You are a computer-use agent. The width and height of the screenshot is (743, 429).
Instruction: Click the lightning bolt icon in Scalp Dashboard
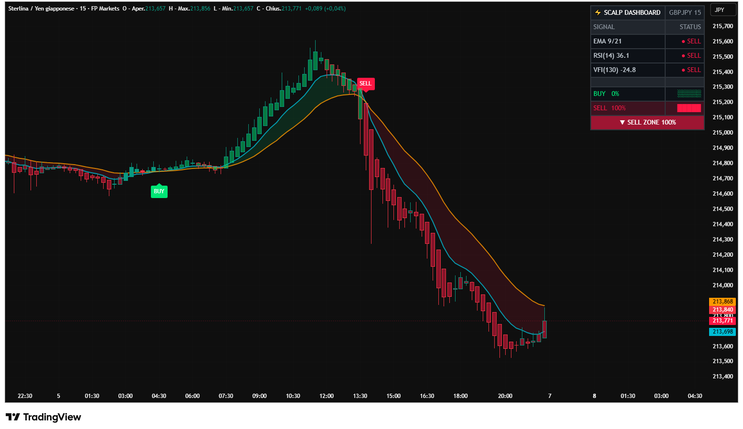(598, 12)
